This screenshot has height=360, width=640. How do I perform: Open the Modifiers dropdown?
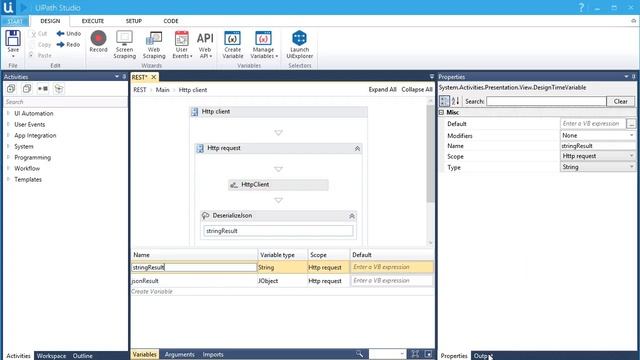pos(631,135)
